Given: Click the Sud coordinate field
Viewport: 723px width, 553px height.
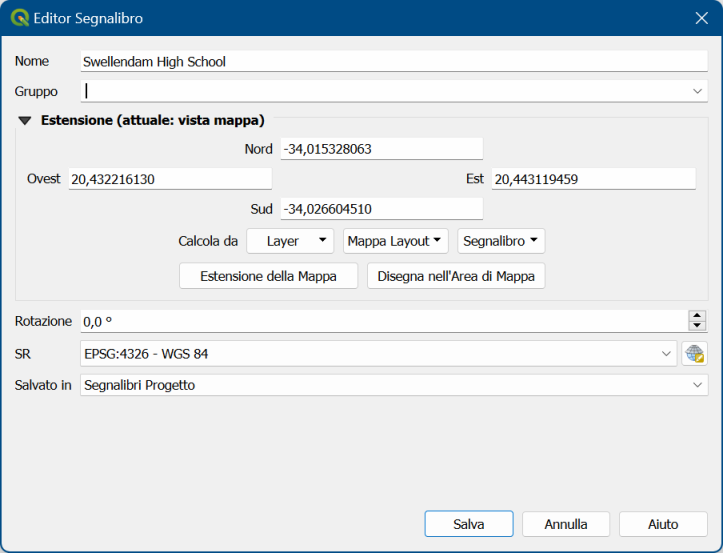Looking at the screenshot, I should 382,209.
